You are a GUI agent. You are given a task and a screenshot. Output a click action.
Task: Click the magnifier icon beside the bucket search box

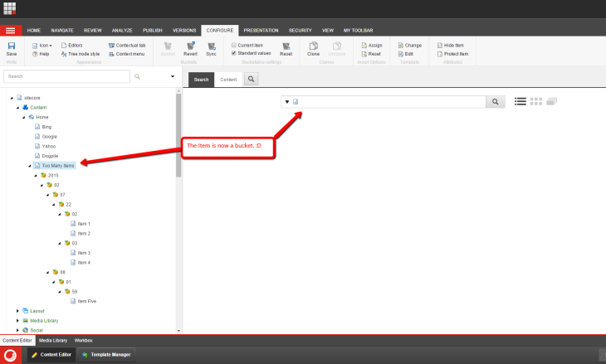(x=495, y=102)
